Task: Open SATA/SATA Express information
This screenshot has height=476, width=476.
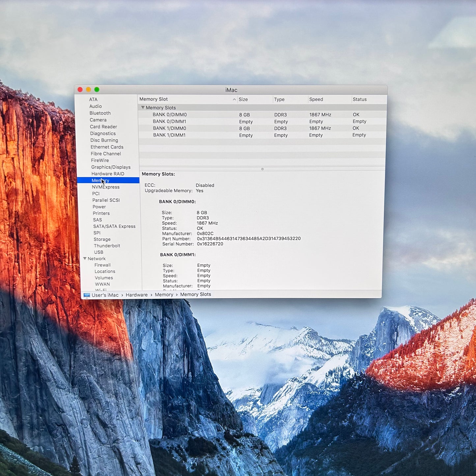Action: click(114, 226)
